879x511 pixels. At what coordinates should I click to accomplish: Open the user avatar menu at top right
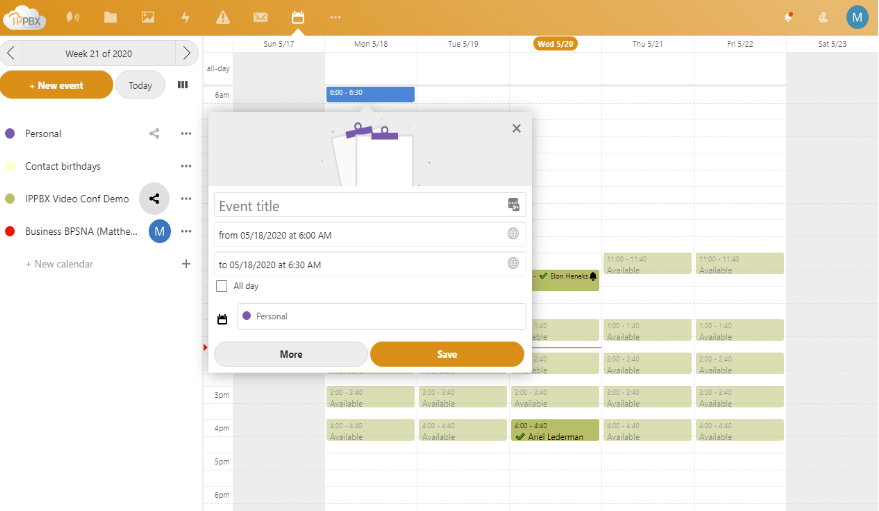(x=857, y=17)
